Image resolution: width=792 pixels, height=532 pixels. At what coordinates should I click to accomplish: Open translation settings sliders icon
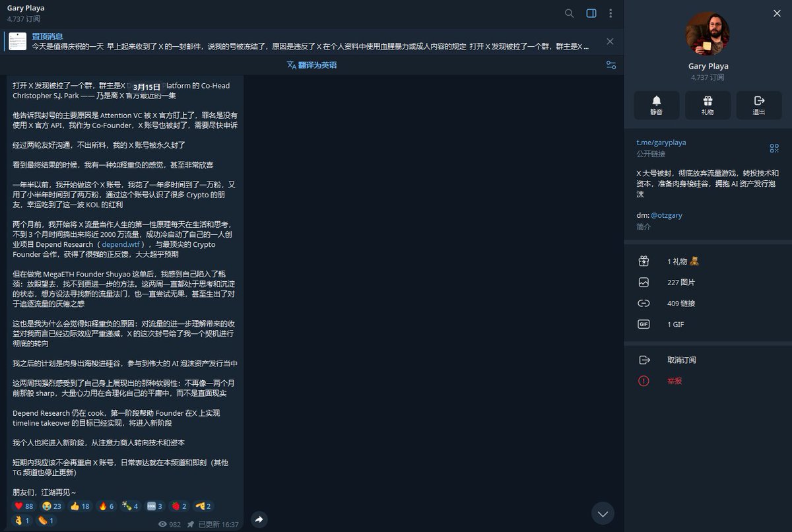(611, 65)
